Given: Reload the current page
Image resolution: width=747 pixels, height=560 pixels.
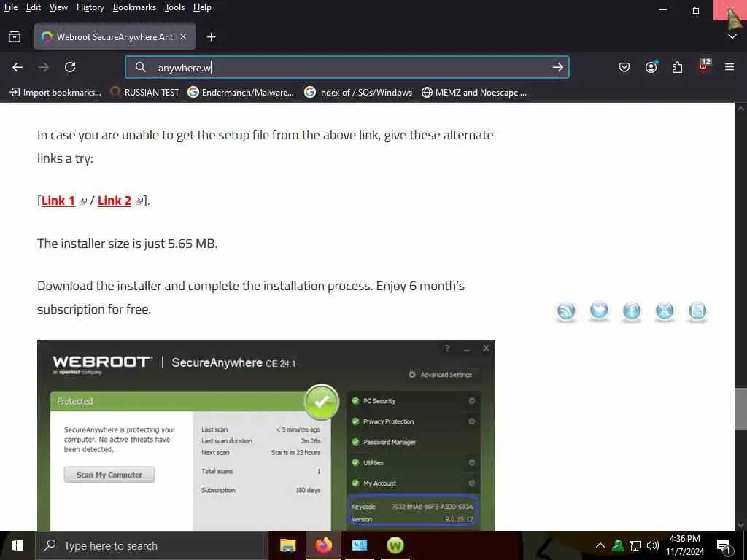Looking at the screenshot, I should point(70,67).
